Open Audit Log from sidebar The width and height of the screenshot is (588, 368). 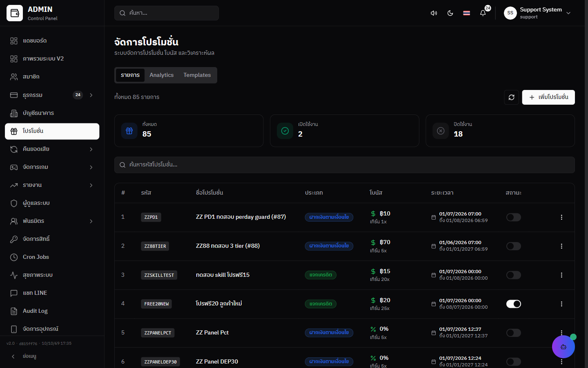pos(52,311)
